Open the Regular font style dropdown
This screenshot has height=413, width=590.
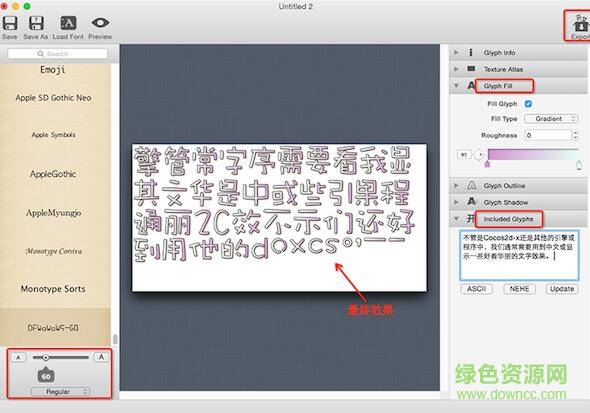point(60,392)
